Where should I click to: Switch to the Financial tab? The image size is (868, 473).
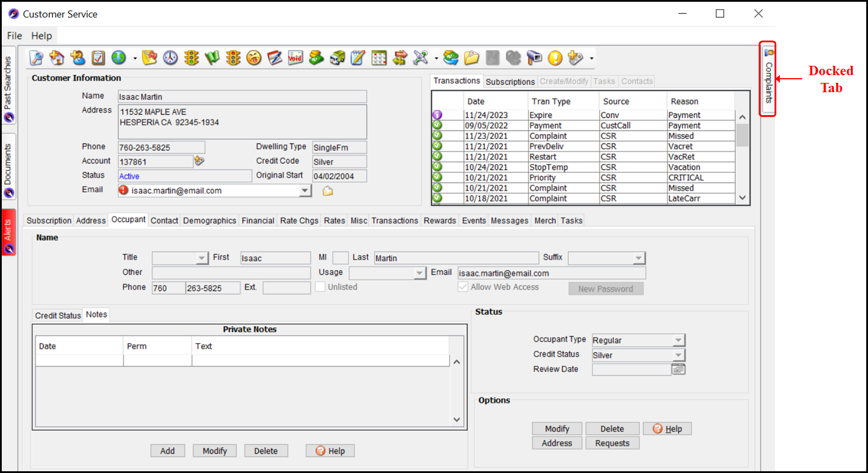pos(258,220)
